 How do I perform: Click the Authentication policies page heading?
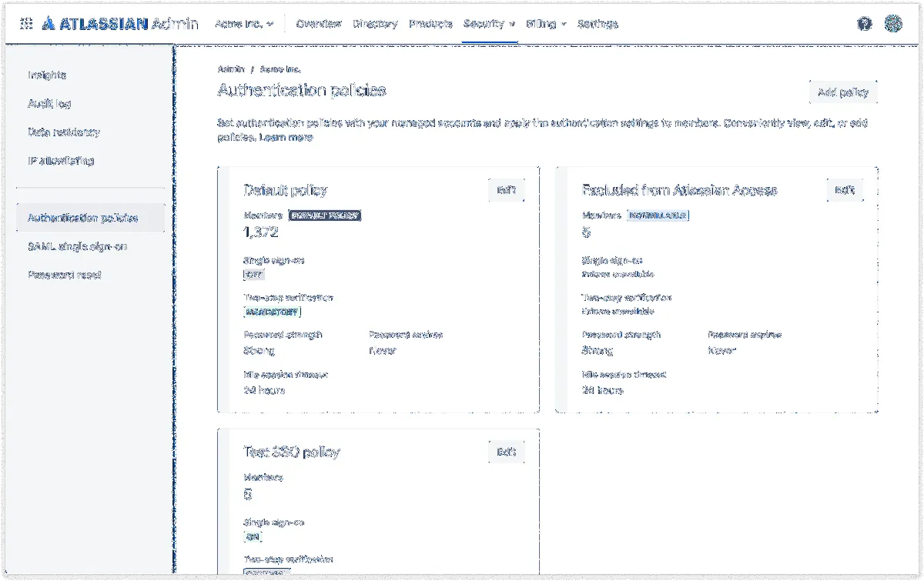302,91
